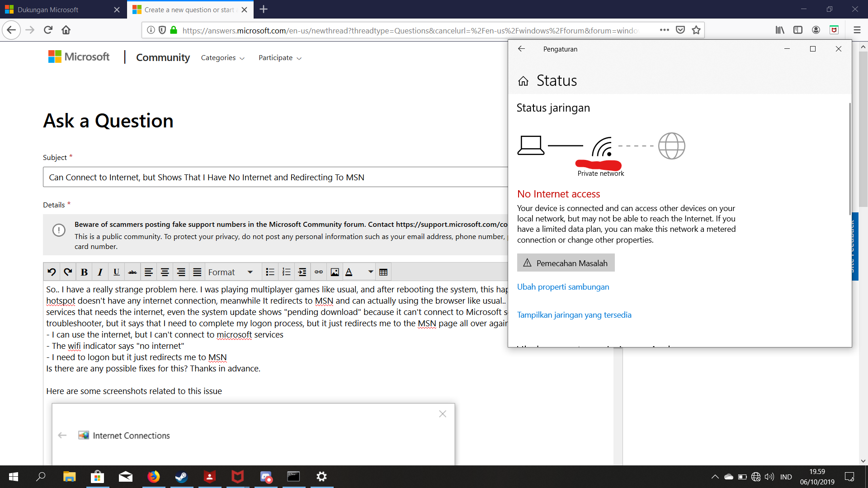The height and width of the screenshot is (488, 868).
Task: Center align the text
Action: tap(165, 272)
